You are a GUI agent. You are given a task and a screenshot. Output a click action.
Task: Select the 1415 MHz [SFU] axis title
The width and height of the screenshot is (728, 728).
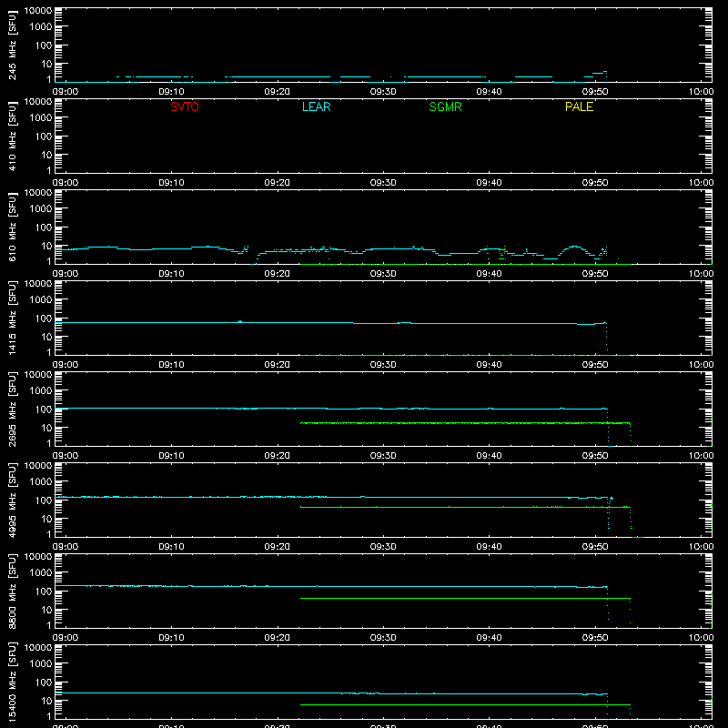coord(12,318)
